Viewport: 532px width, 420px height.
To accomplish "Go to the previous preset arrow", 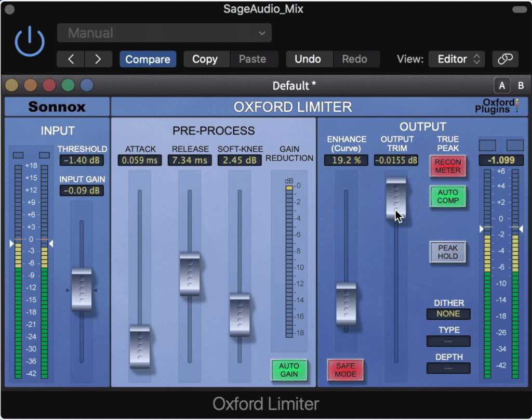I will [x=71, y=59].
